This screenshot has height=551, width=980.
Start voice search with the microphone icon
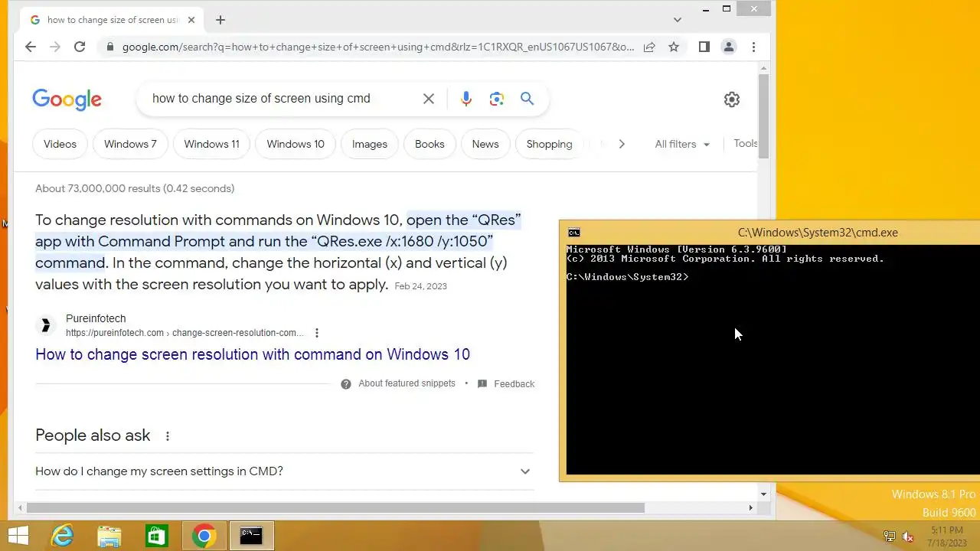[x=466, y=99]
